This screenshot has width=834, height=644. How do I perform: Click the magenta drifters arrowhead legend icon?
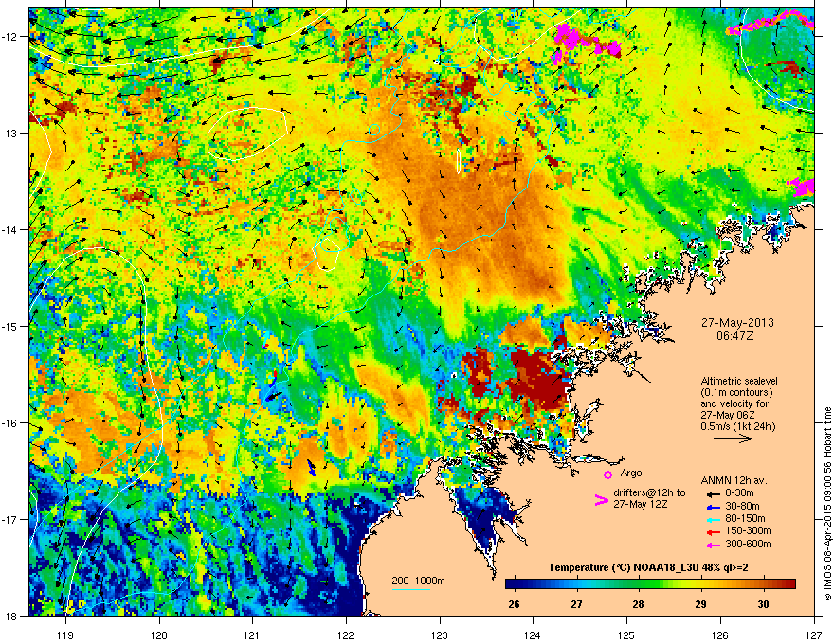[599, 500]
